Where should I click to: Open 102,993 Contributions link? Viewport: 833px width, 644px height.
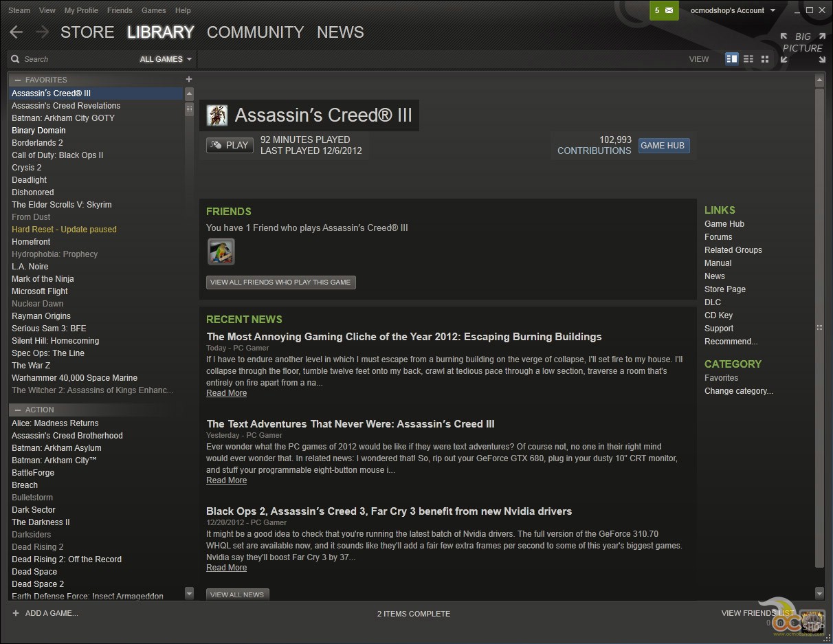point(594,145)
